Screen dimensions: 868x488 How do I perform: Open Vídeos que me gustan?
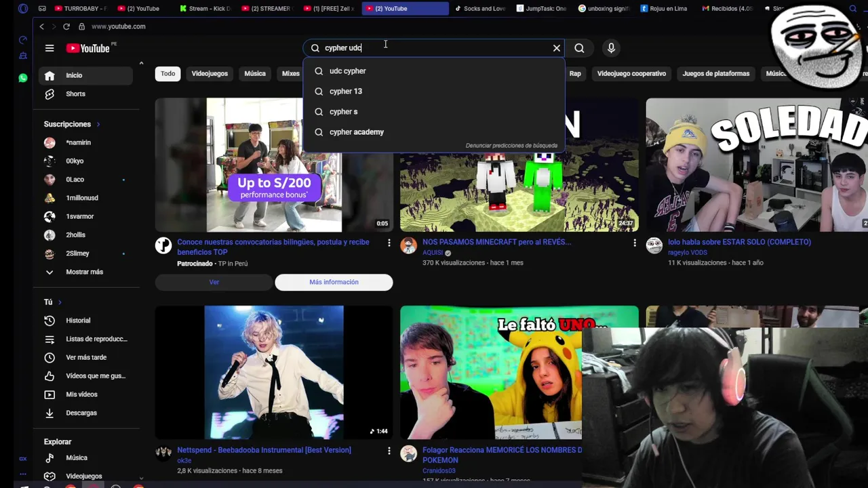coord(96,375)
